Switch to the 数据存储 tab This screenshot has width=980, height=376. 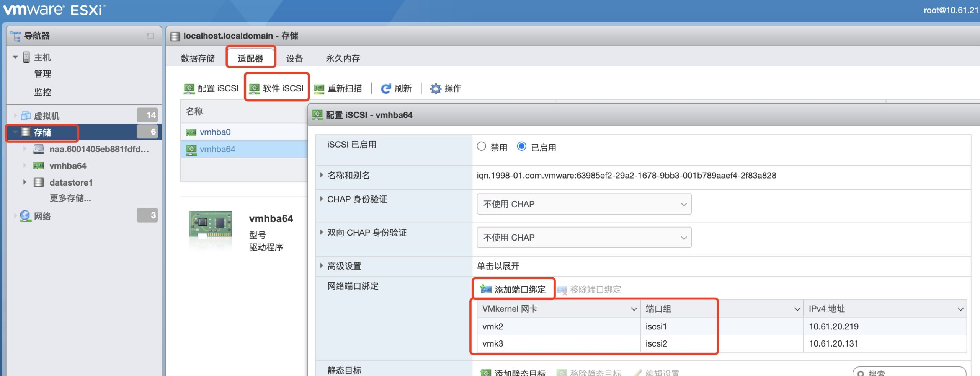click(x=198, y=58)
